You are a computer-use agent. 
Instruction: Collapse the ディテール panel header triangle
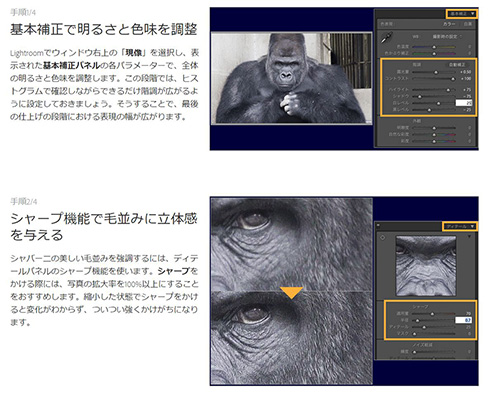pyautogui.click(x=472, y=226)
